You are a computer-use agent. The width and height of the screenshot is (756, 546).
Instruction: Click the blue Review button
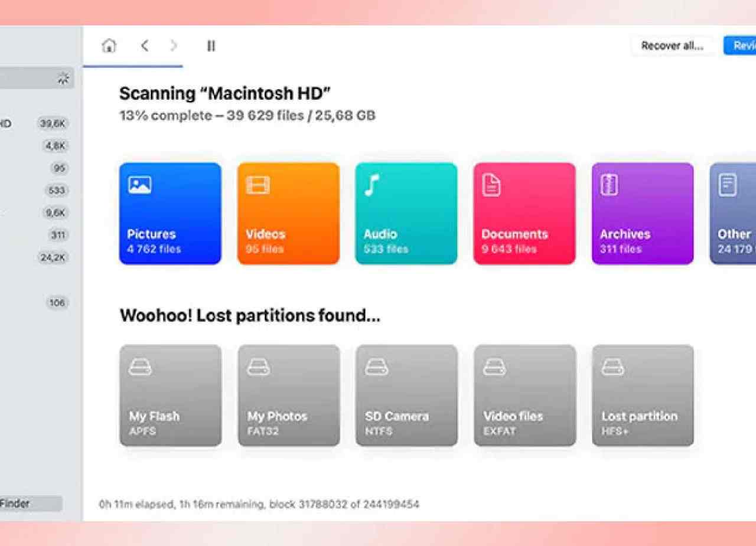[740, 45]
